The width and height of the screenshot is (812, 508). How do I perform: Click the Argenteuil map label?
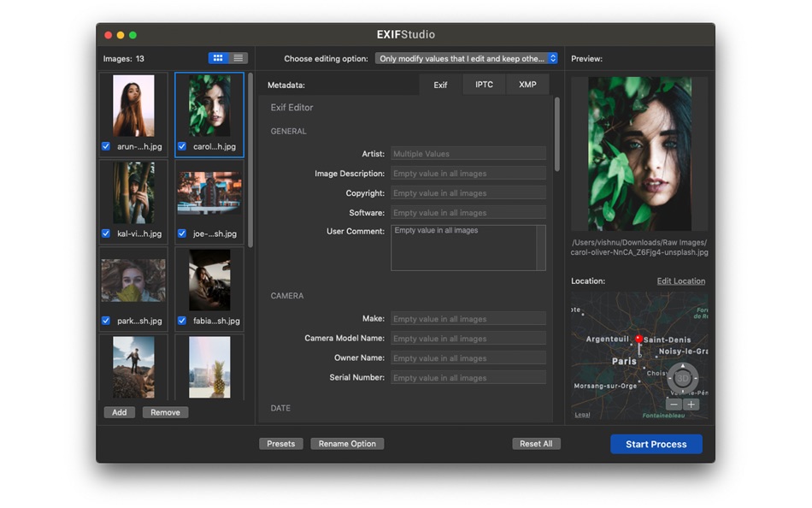tap(607, 339)
